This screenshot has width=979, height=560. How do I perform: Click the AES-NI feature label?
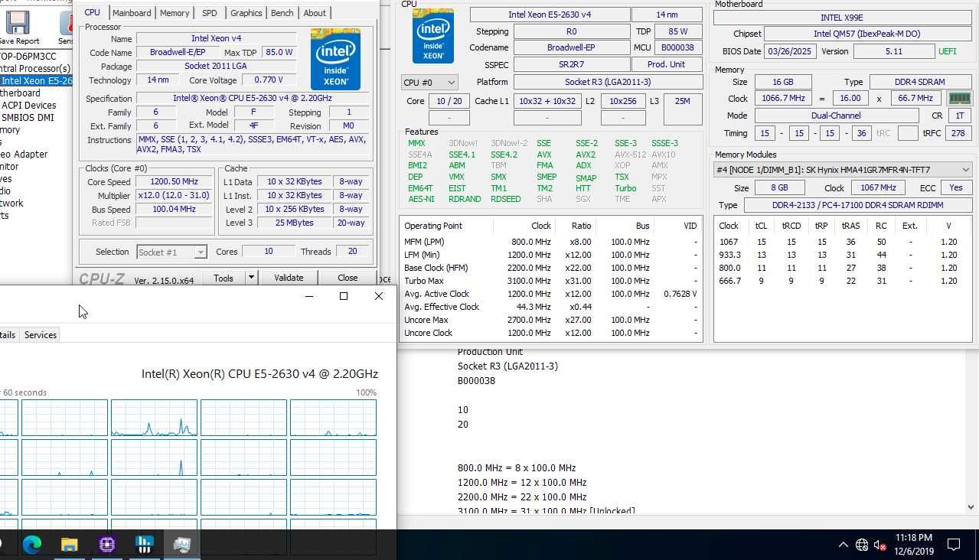pyautogui.click(x=421, y=199)
